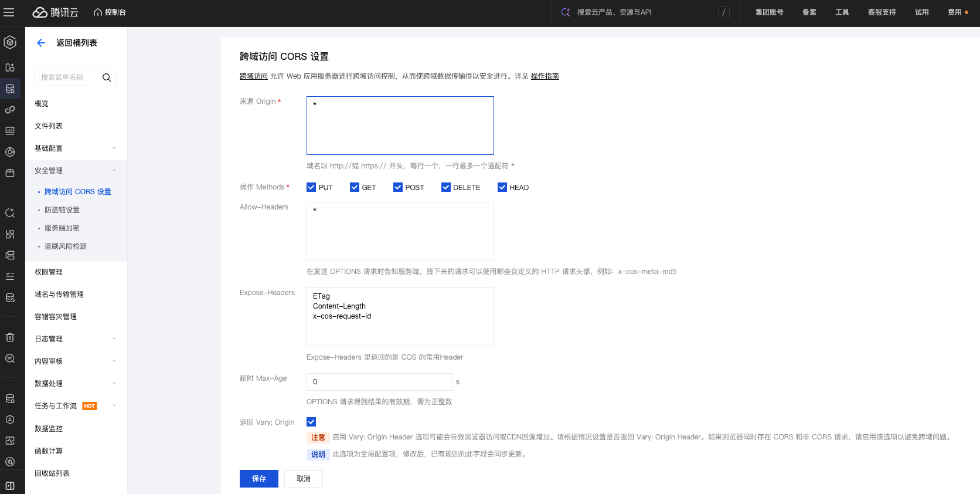Focus the 超时 Max-Age input field
980x494 pixels.
380,382
